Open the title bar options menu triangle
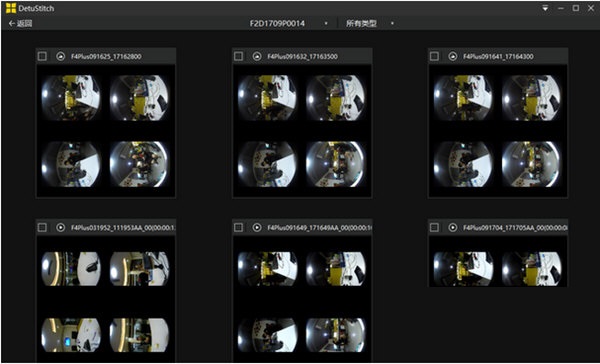This screenshot has height=364, width=600. (545, 8)
